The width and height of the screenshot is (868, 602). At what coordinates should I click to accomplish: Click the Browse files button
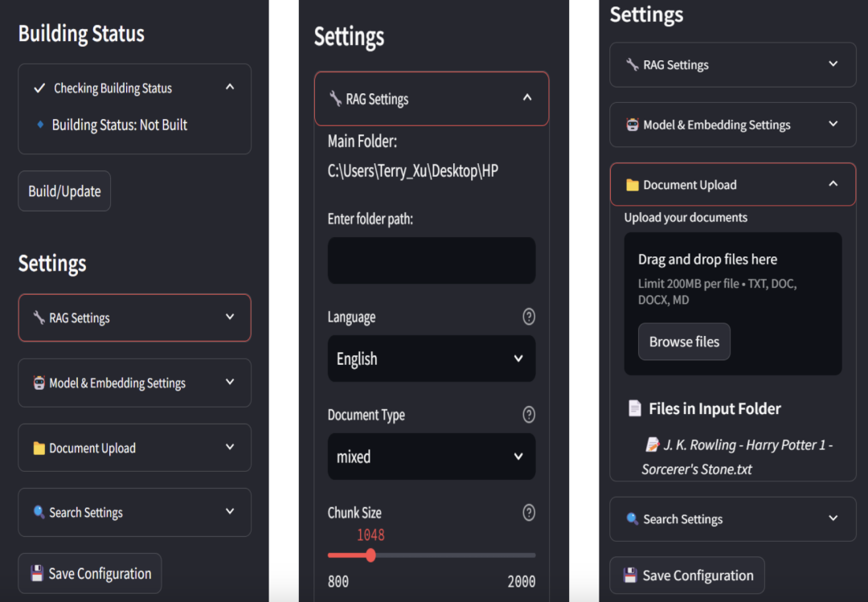(684, 342)
